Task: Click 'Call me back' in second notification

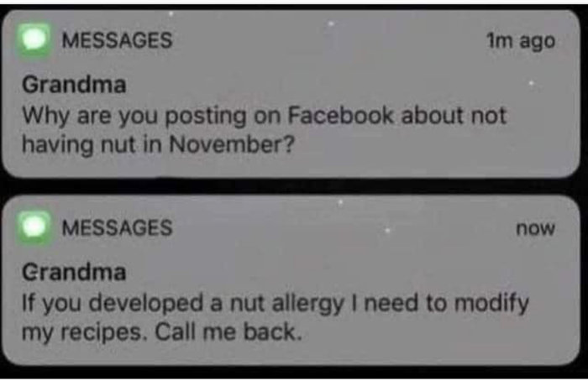Action: pos(228,331)
